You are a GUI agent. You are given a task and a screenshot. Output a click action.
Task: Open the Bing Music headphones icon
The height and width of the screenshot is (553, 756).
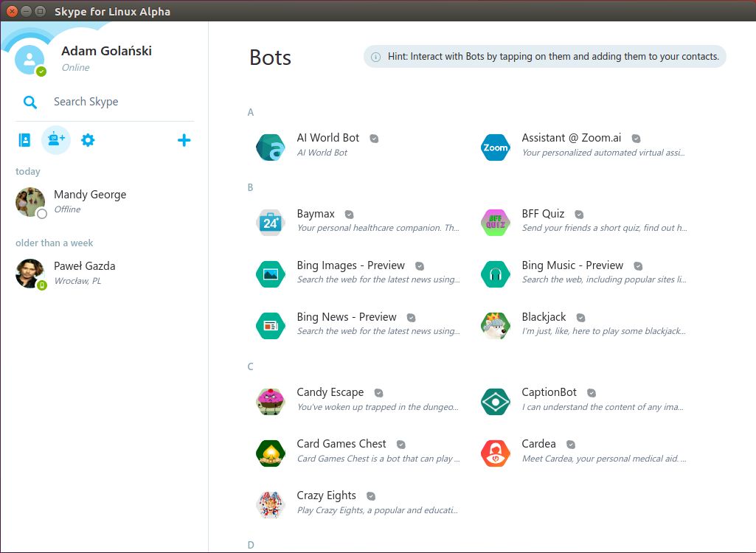pos(495,274)
